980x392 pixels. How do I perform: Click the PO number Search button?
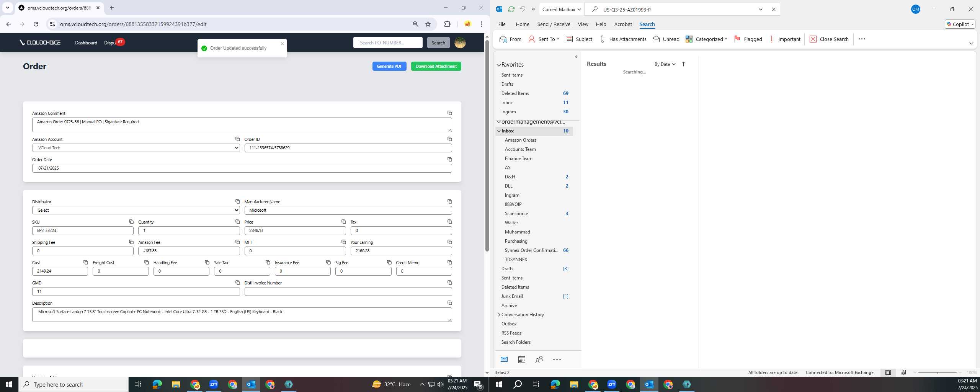438,42
